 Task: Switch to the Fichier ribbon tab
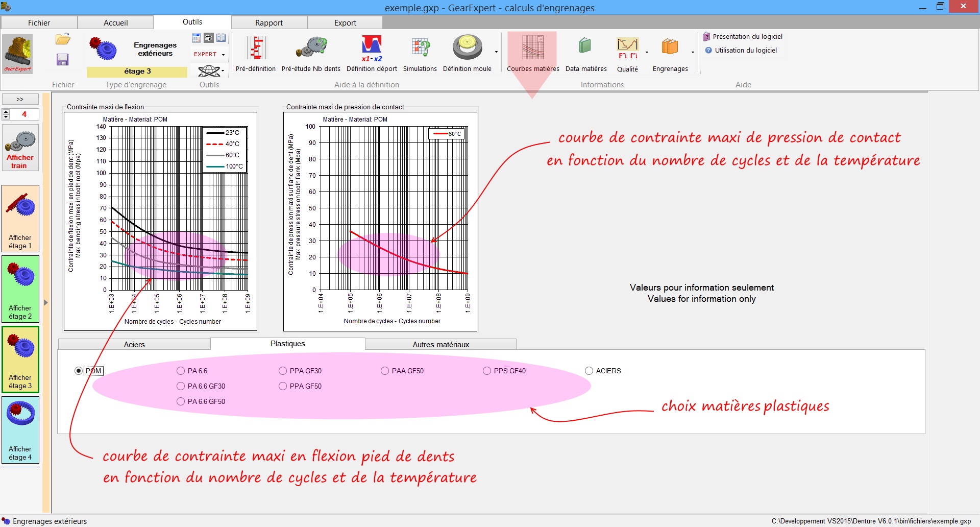point(39,22)
